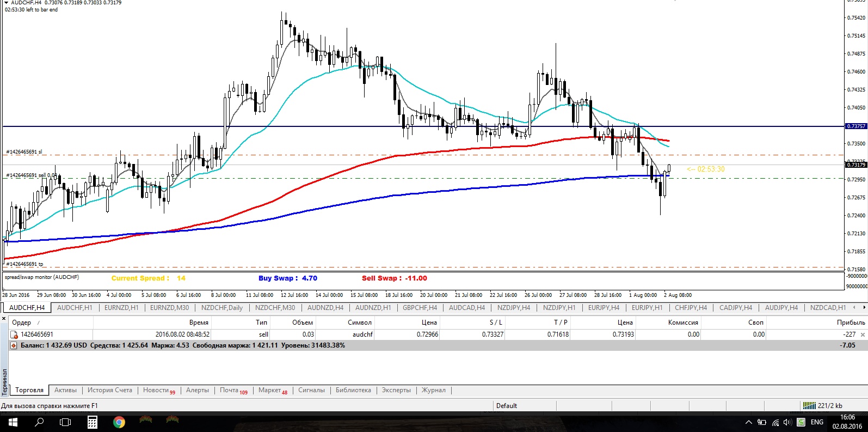Click the Sell Swap value in the indicator
868x432 pixels.
(x=416, y=278)
